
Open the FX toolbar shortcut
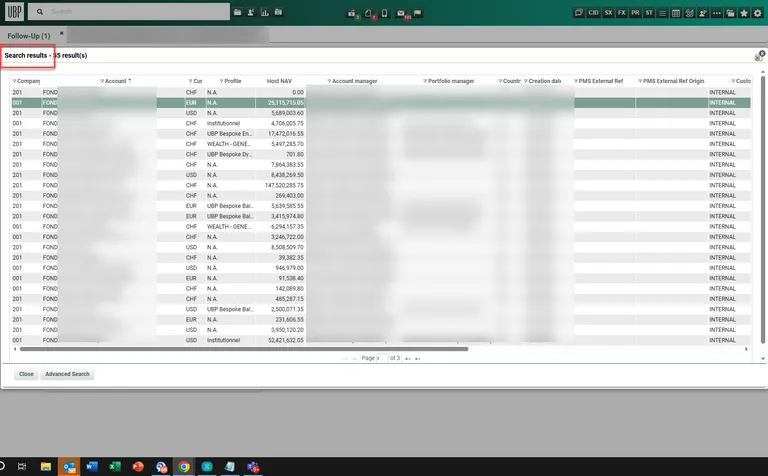[622, 13]
